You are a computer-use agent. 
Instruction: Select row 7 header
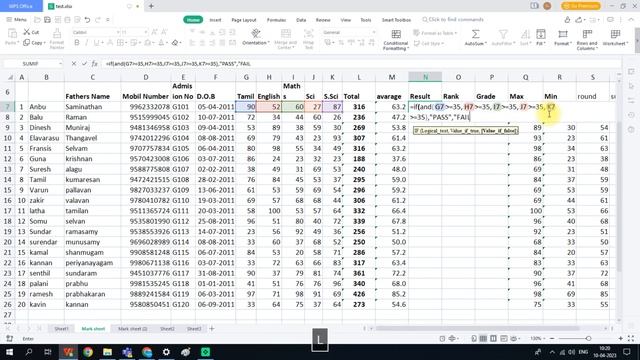click(x=7, y=107)
